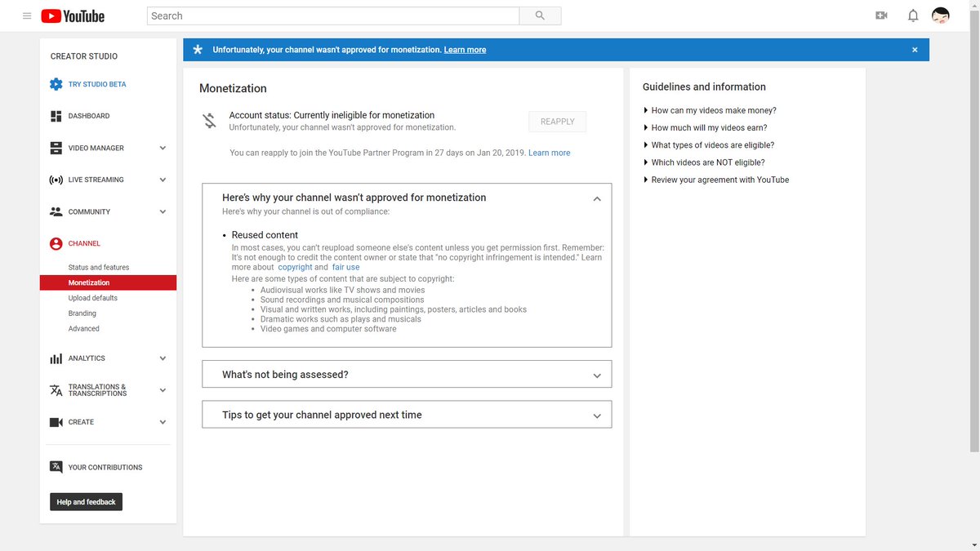
Task: Expand How much will my videos earn
Action: [705, 127]
